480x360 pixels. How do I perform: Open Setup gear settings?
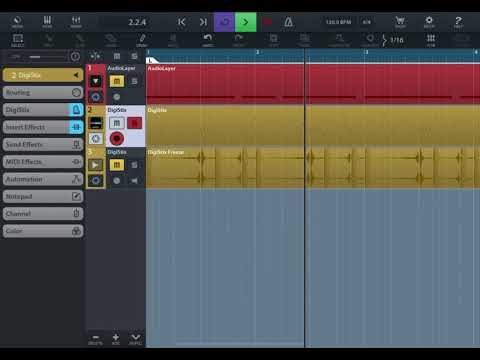tap(429, 22)
